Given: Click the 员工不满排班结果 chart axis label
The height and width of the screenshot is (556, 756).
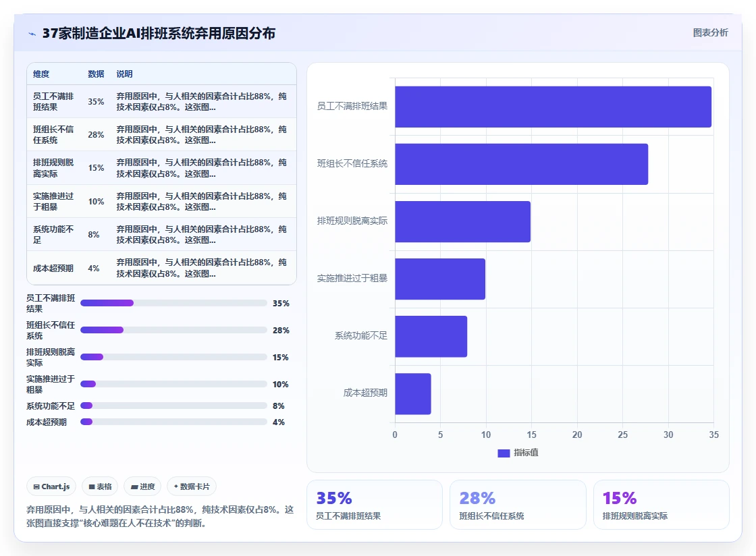Looking at the screenshot, I should [x=352, y=107].
